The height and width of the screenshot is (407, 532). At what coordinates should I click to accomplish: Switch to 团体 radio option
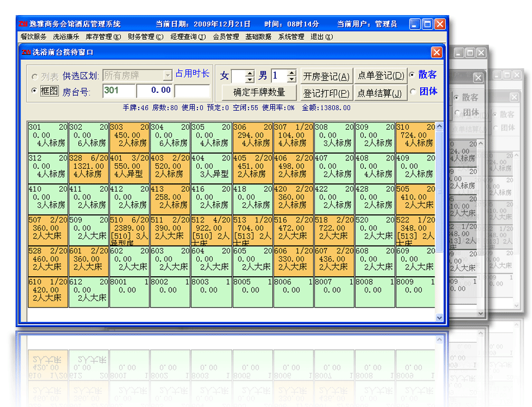412,92
